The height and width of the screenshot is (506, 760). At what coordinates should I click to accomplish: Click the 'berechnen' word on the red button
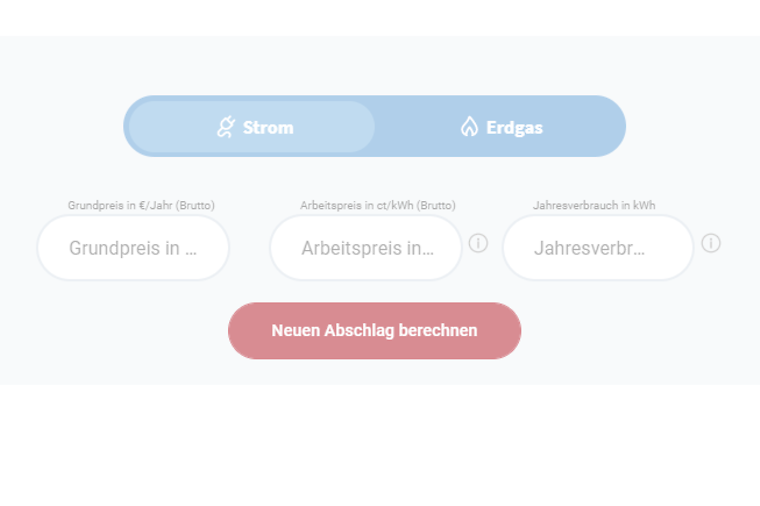point(438,331)
